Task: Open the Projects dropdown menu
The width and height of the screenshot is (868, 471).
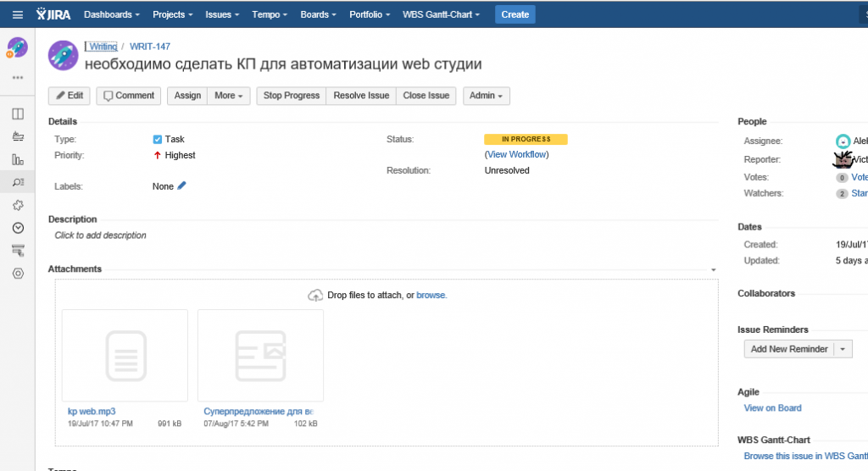Action: [x=172, y=15]
